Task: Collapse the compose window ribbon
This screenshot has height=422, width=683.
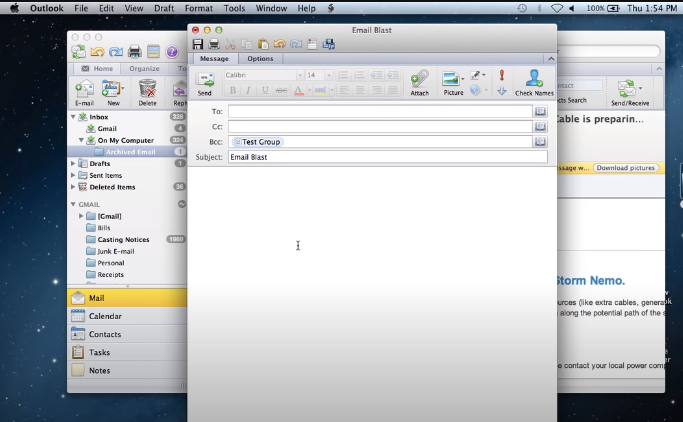Action: pos(551,59)
